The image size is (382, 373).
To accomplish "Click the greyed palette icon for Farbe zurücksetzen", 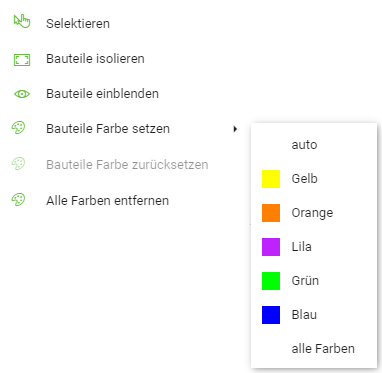I will click(18, 164).
